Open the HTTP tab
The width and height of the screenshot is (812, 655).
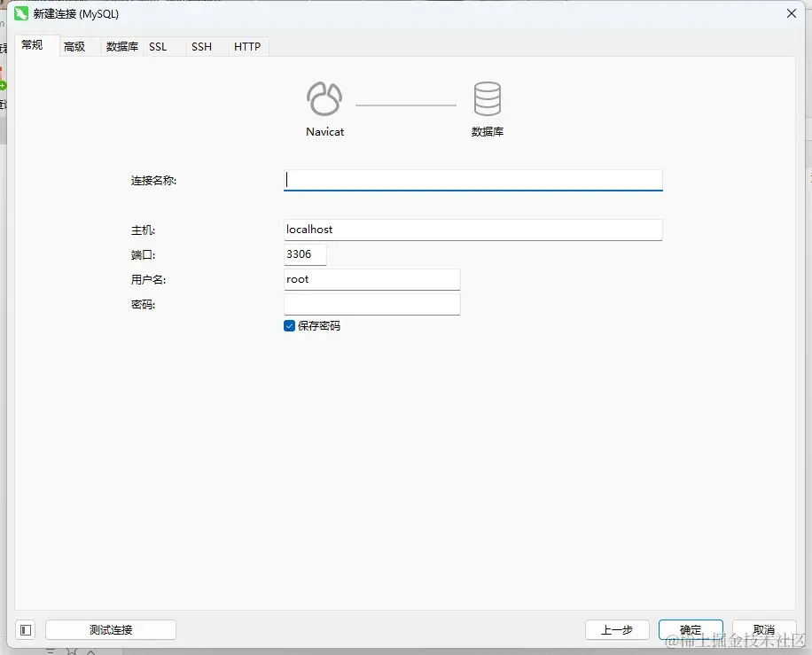(247, 47)
